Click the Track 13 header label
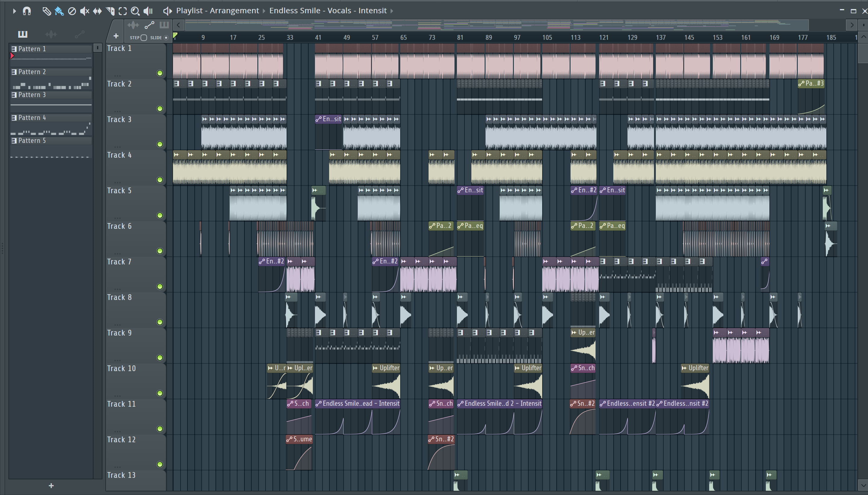The width and height of the screenshot is (868, 495). 121,475
